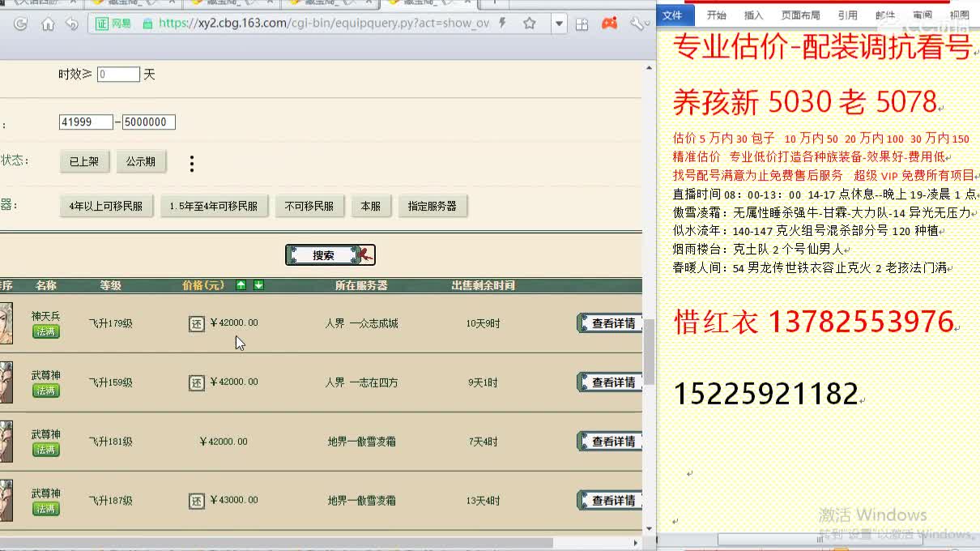
Task: Click the 还 bargain icon on 神天兵 row
Action: click(x=197, y=323)
